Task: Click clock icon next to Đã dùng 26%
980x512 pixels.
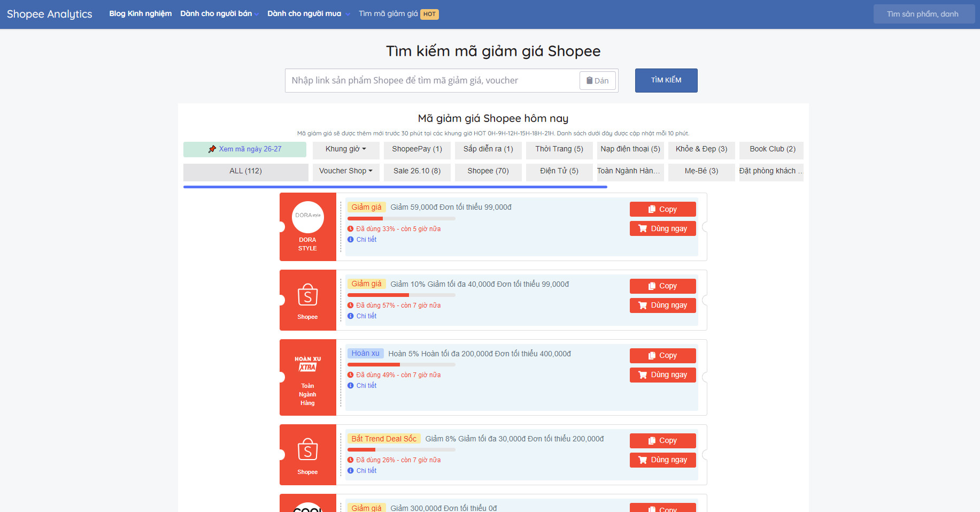Action: 351,460
